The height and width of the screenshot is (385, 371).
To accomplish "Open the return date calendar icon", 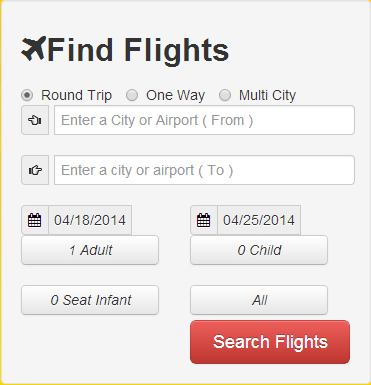I will [204, 220].
